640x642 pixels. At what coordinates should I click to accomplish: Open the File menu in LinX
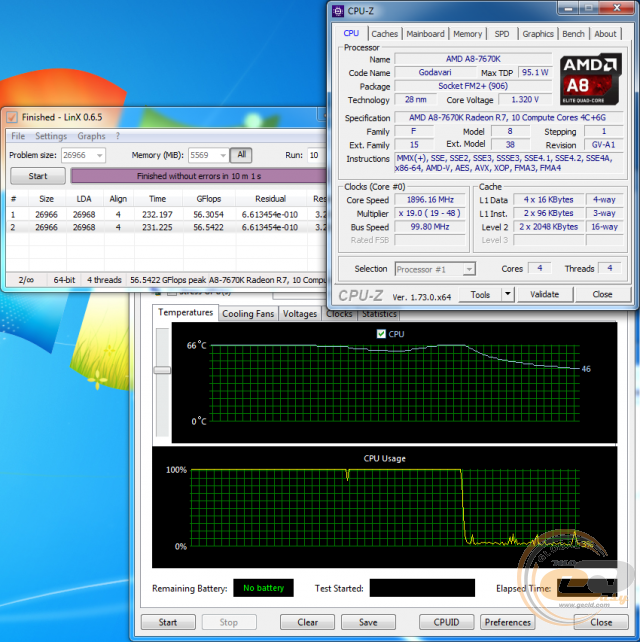pyautogui.click(x=18, y=136)
